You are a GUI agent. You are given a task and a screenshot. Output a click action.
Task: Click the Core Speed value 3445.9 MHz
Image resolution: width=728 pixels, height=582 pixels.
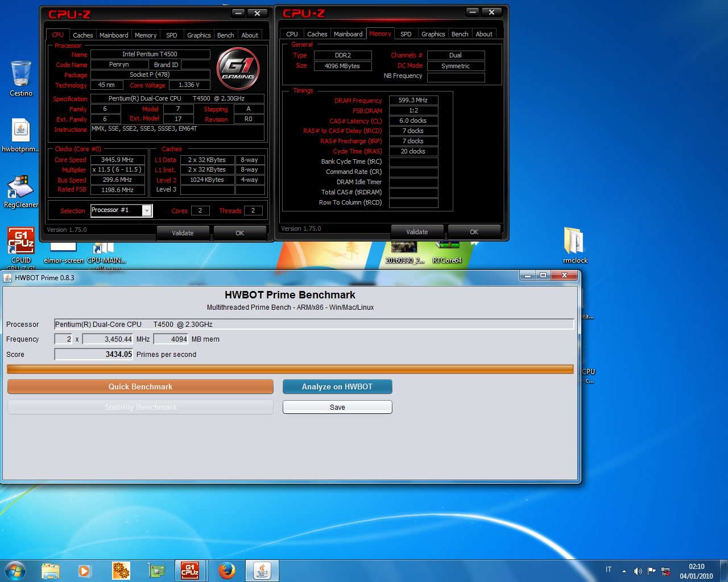(x=117, y=160)
